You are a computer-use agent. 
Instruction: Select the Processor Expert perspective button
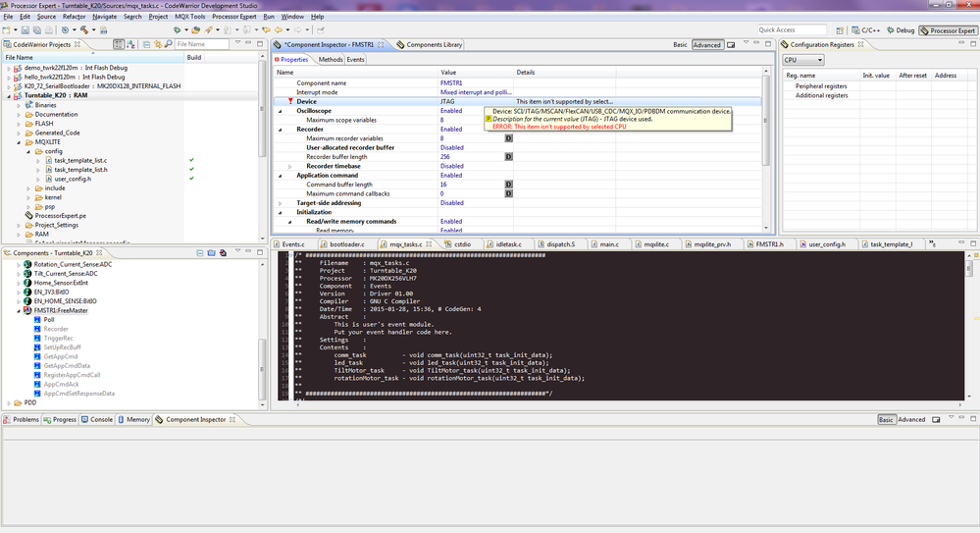coord(948,30)
